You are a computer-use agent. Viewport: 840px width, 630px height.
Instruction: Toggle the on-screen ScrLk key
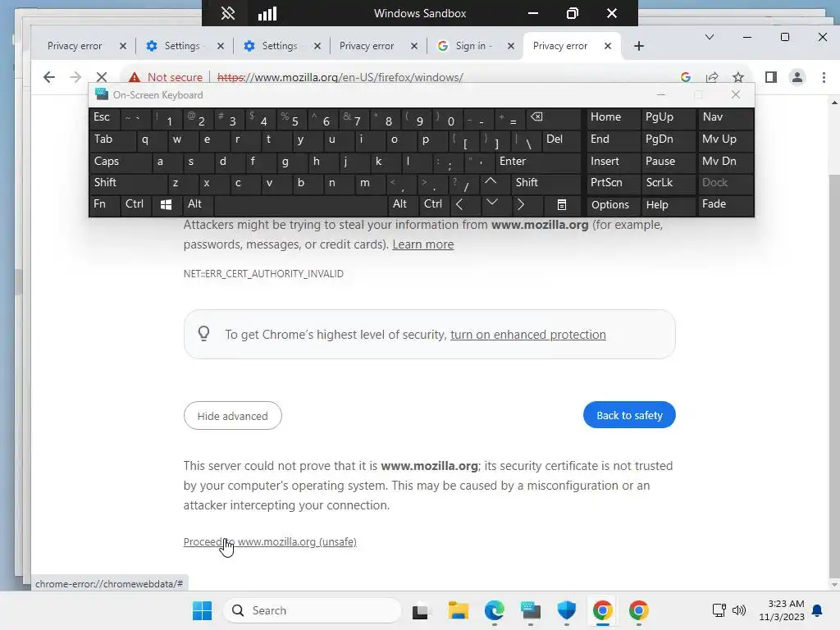(x=668, y=182)
